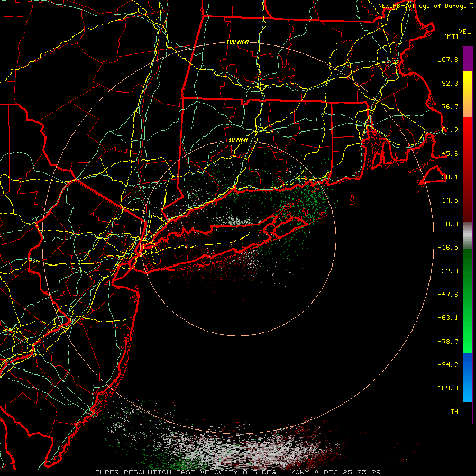This screenshot has height=476, width=476.
Task: Click the purple segment of color bar
Action: pyautogui.click(x=467, y=59)
